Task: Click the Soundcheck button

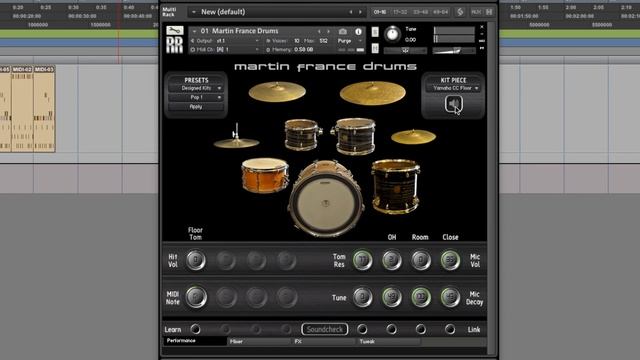Action: (x=324, y=329)
